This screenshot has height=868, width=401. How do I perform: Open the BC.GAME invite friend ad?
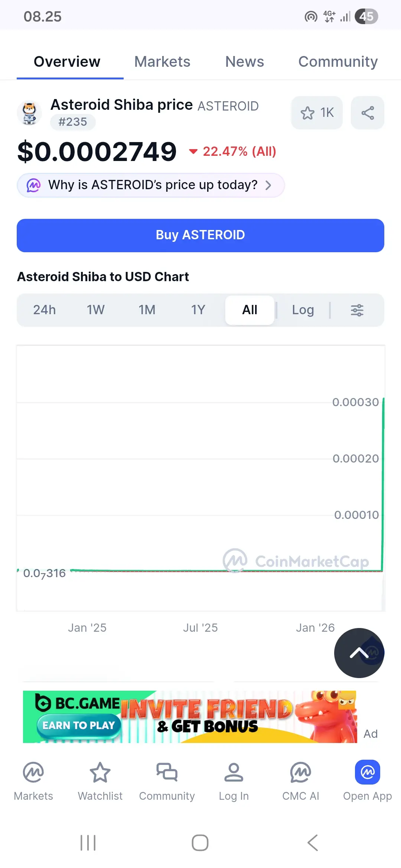[x=189, y=717]
